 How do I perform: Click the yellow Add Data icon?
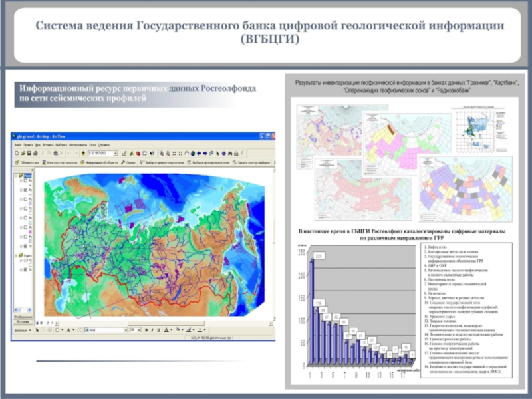pos(83,154)
